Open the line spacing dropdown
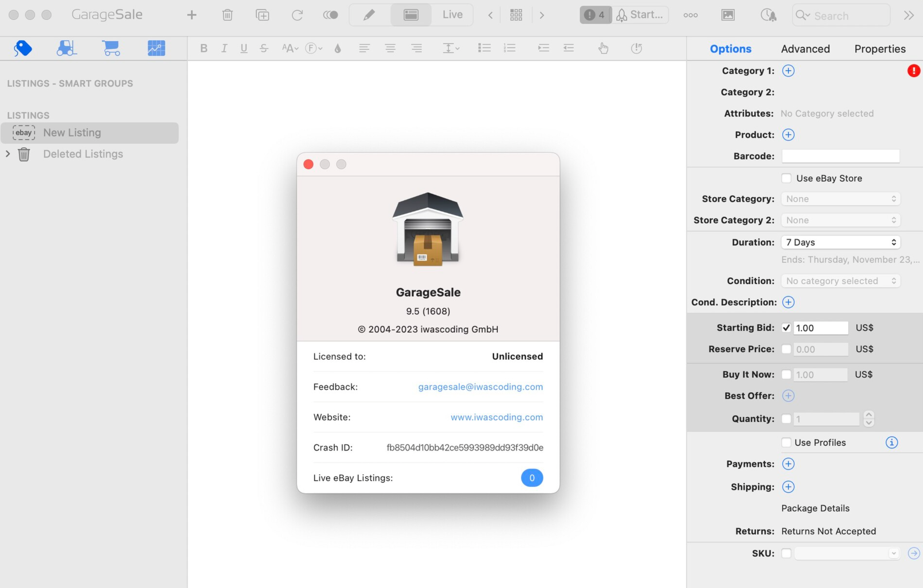 click(451, 48)
